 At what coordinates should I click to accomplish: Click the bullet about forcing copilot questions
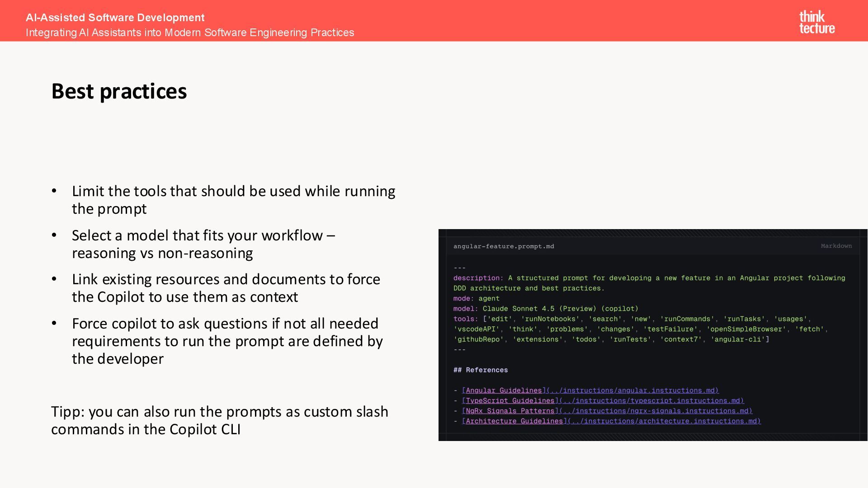(x=227, y=341)
